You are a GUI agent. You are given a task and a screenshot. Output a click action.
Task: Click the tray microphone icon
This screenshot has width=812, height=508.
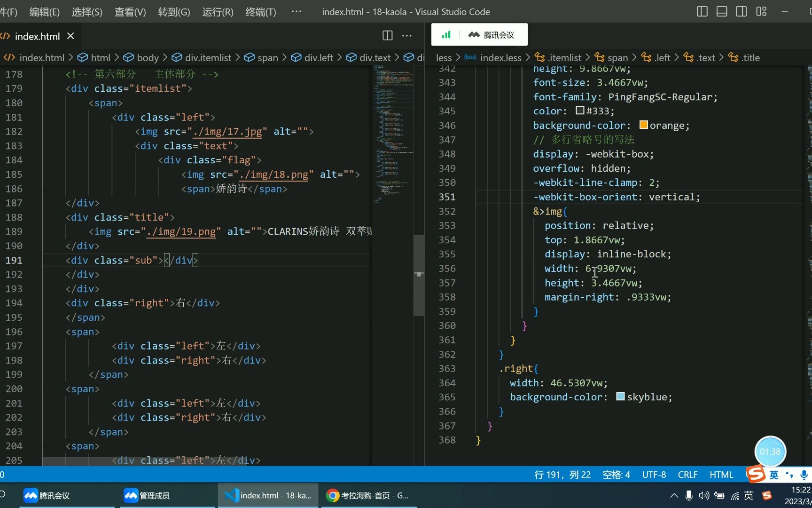click(689, 495)
